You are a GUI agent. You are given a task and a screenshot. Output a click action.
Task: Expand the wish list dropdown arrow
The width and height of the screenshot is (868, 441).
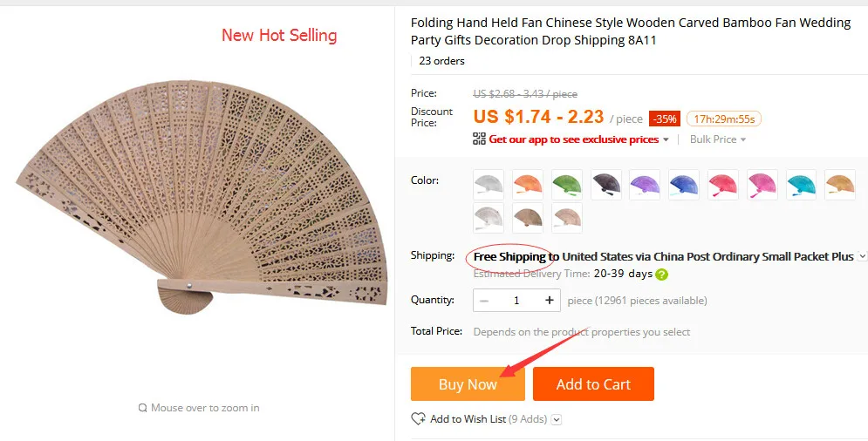557,419
